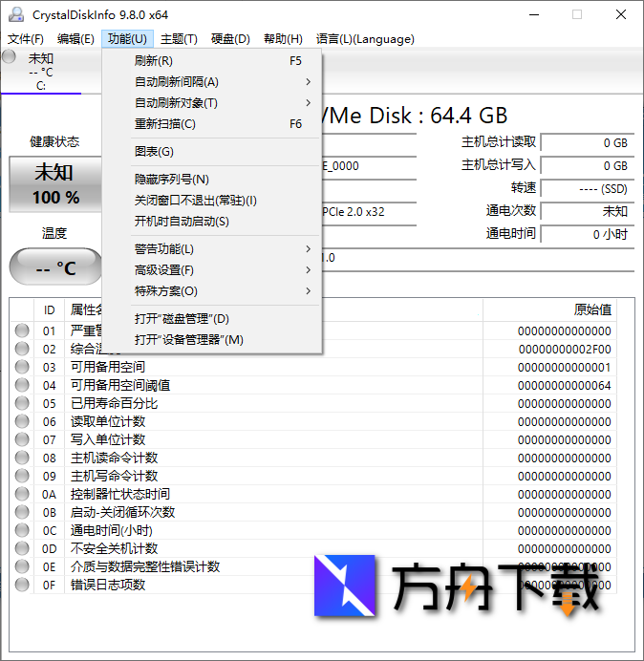Click status circle for 通电时间(小时) row

22,530
